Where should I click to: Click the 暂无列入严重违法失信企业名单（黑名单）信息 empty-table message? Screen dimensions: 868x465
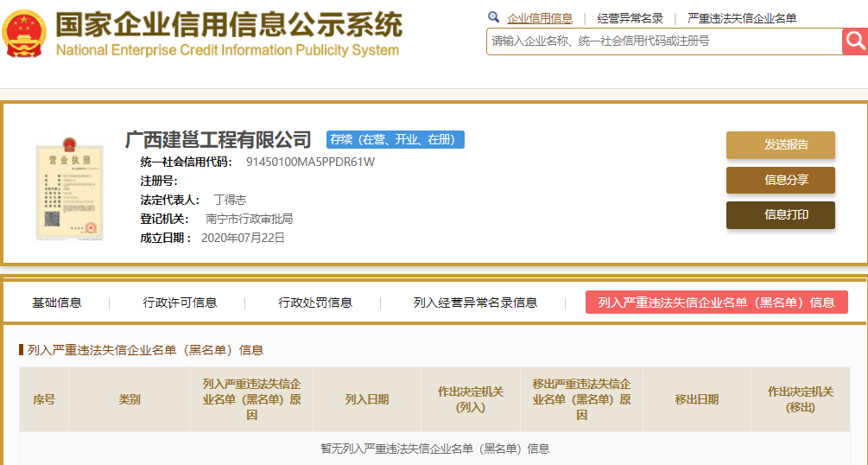point(434,449)
